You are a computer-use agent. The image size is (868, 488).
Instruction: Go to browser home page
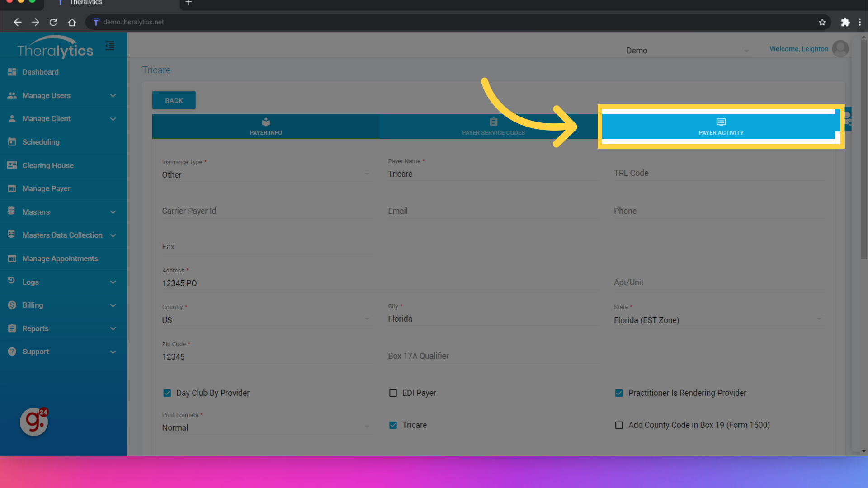tap(72, 22)
